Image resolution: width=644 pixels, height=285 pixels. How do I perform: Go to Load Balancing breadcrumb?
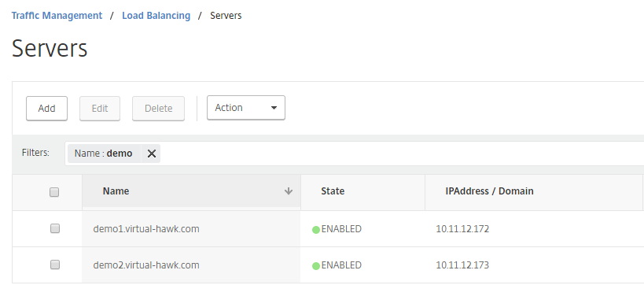(156, 16)
